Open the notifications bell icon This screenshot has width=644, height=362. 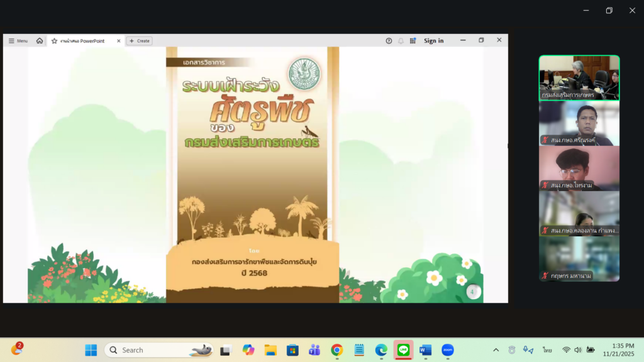[401, 41]
